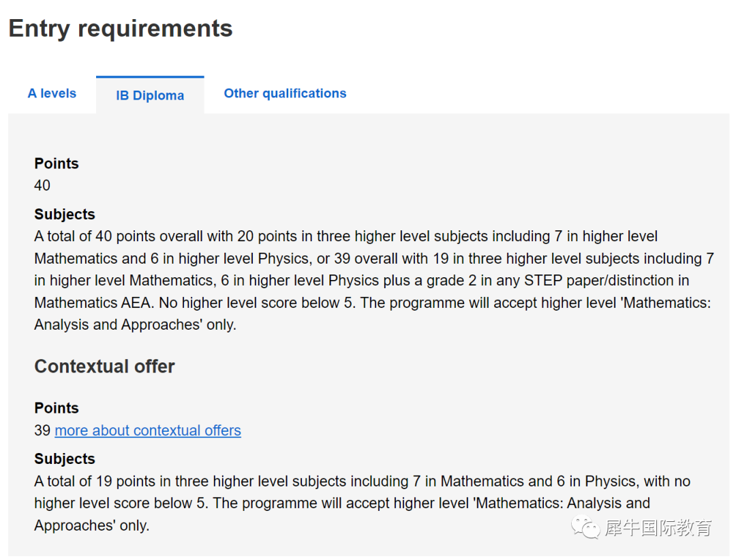This screenshot has height=560, width=736.
Task: Select the IB Diploma tab
Action: point(150,95)
